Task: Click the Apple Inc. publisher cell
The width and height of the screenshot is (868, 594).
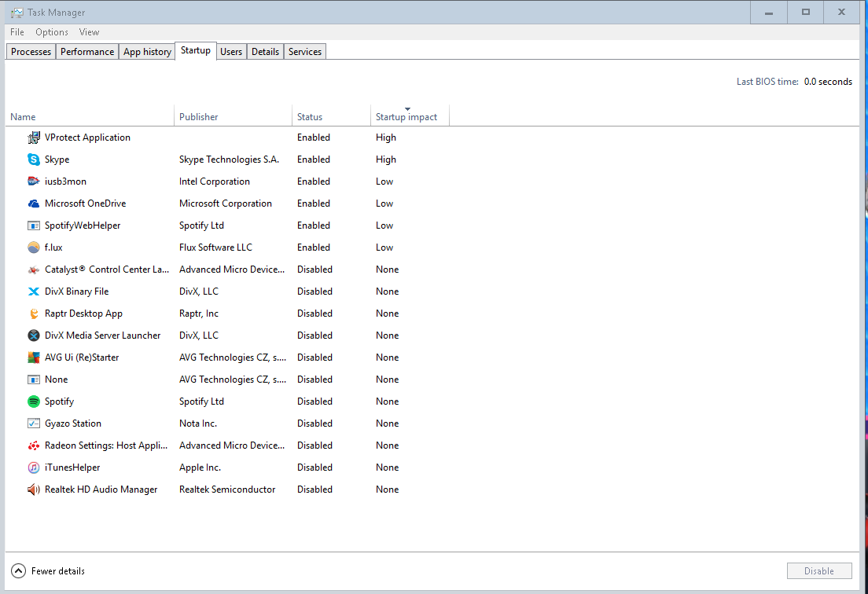Action: [200, 467]
